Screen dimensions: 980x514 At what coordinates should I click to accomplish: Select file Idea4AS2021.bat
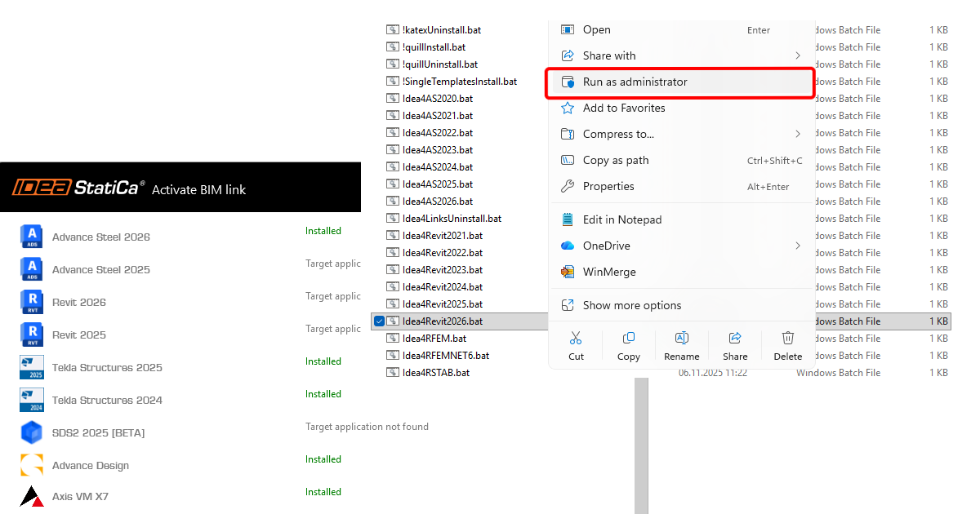438,116
